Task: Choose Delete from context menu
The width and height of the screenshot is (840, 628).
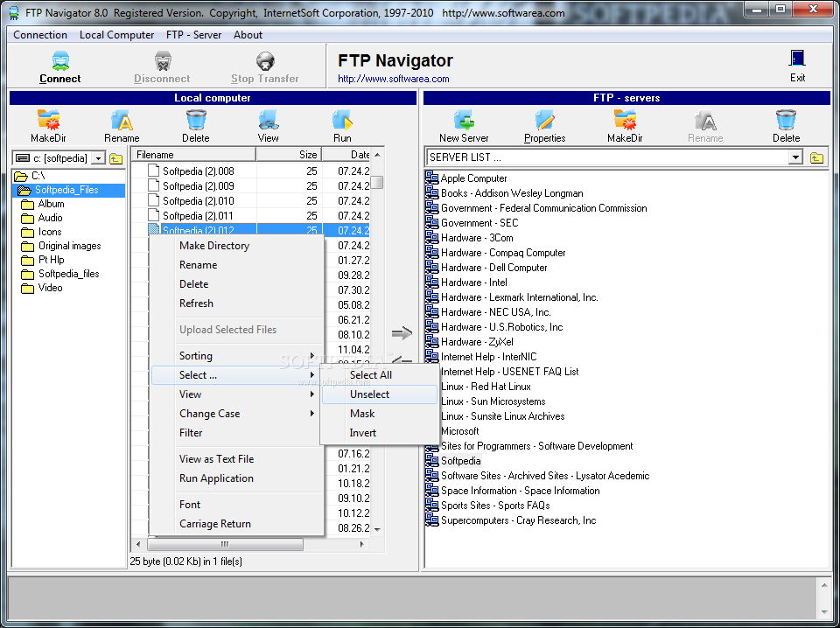Action: tap(237, 284)
